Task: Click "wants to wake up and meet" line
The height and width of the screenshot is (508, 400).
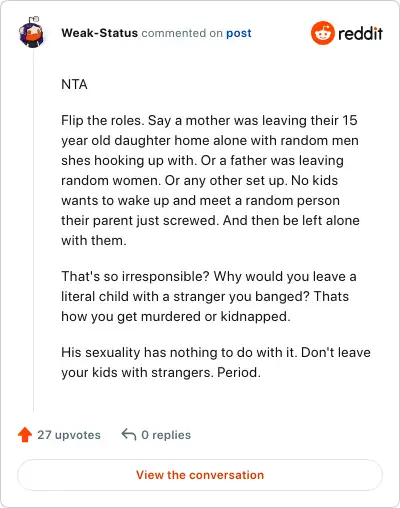Action: pyautogui.click(x=200, y=200)
